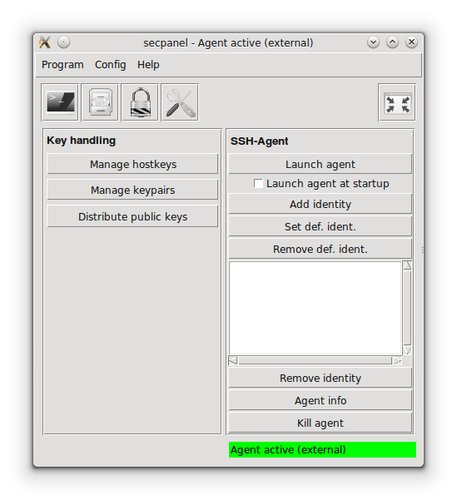Enable Launch agent at startup checkbox
457x500 pixels.
[258, 183]
